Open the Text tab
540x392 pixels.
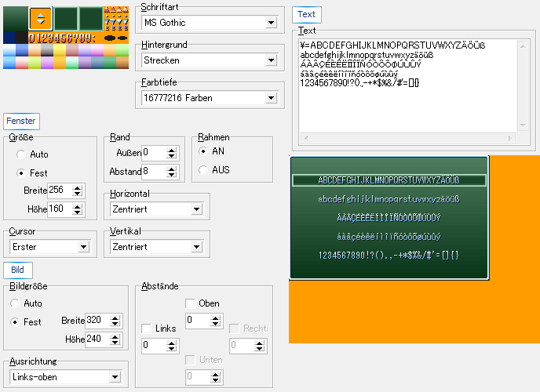coord(306,14)
